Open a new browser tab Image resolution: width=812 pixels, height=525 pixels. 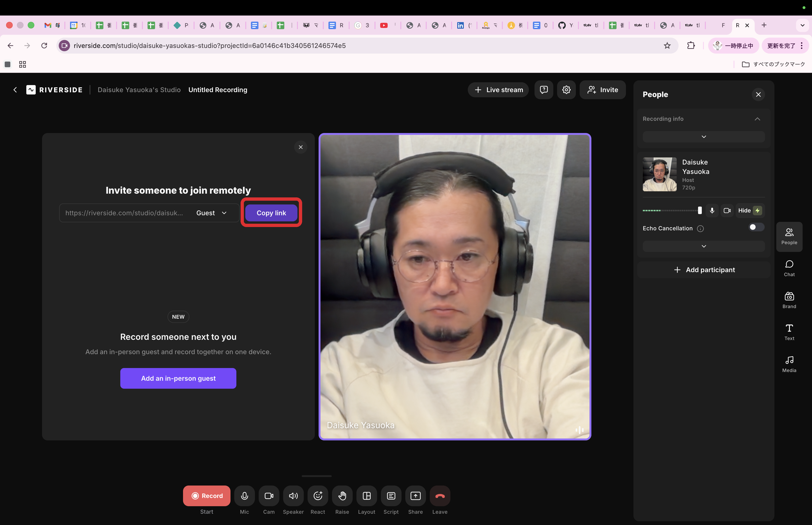point(764,25)
